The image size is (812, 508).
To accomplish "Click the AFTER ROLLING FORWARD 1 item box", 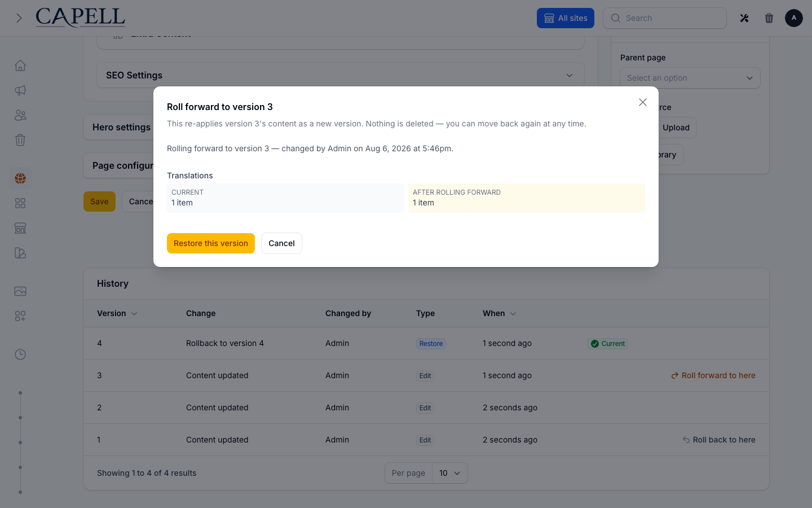I will (x=527, y=198).
